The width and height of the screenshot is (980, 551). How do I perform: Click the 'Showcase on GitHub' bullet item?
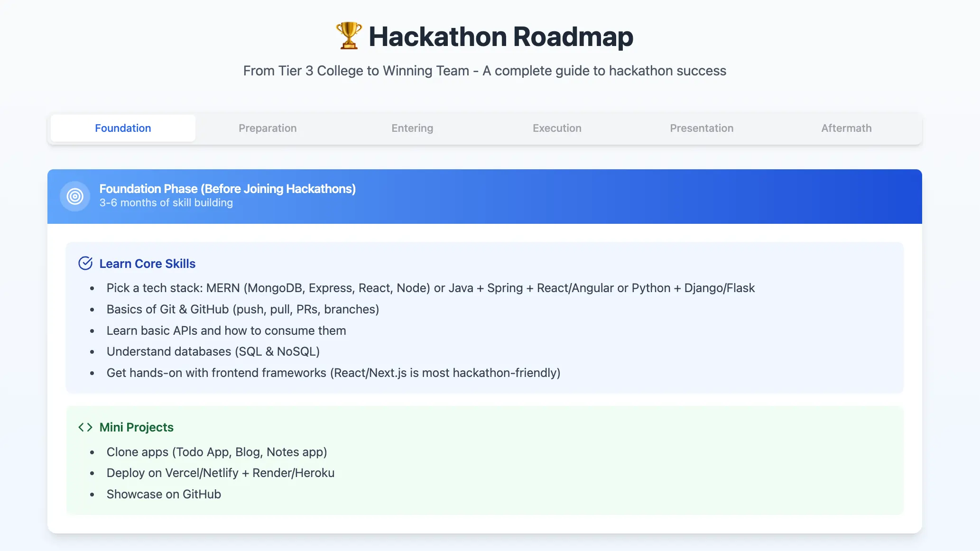(164, 494)
